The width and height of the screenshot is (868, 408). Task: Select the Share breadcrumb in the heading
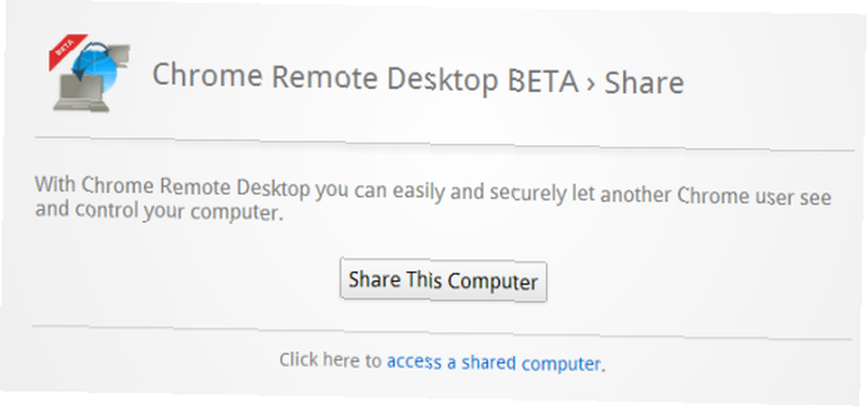(x=643, y=83)
